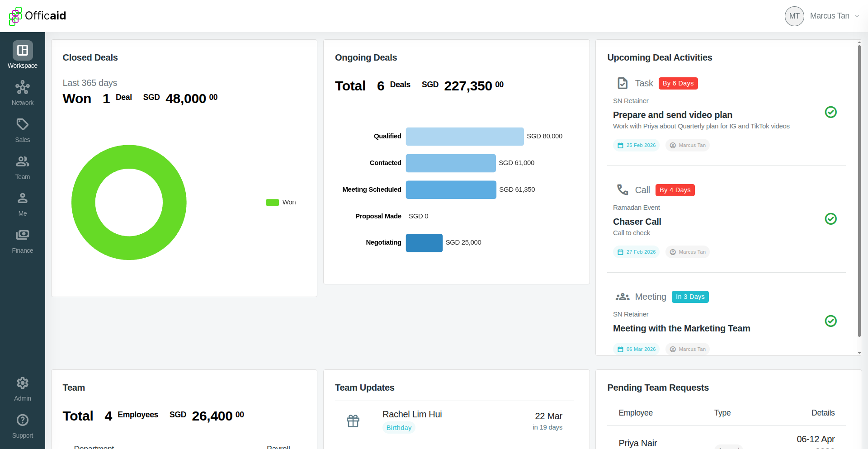868x449 pixels.
Task: Click the Meeting attendees icon
Action: tap(623, 296)
